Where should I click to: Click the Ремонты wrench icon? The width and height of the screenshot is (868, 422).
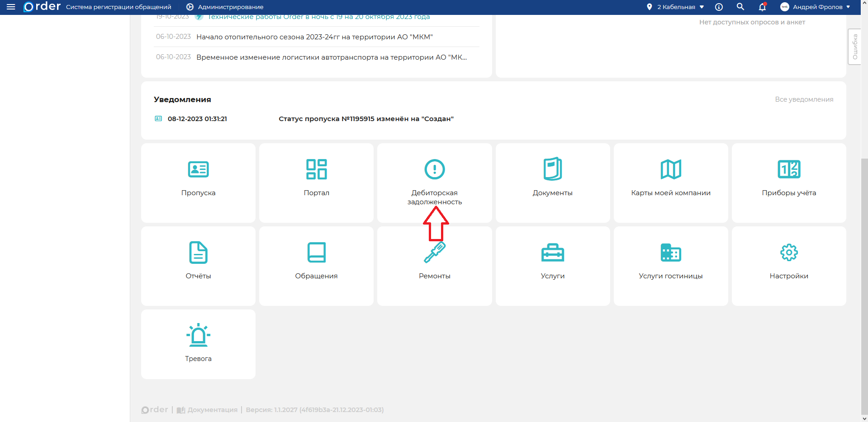tap(434, 253)
